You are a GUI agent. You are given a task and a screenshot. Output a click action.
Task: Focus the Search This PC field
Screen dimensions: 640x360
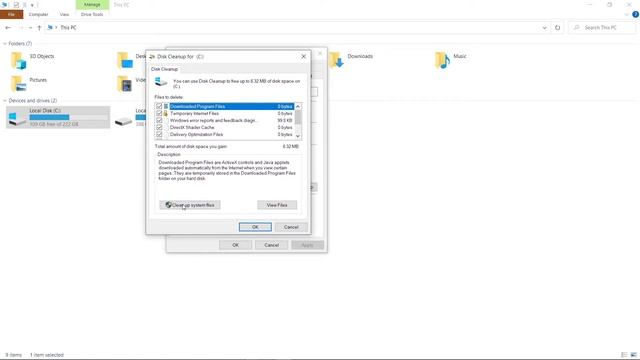(x=602, y=27)
